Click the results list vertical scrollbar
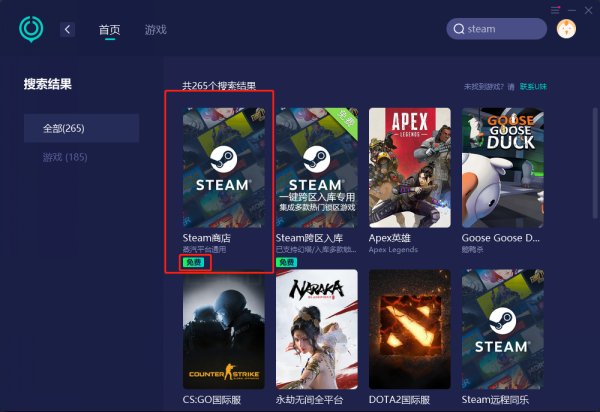600x412 pixels. click(x=595, y=164)
